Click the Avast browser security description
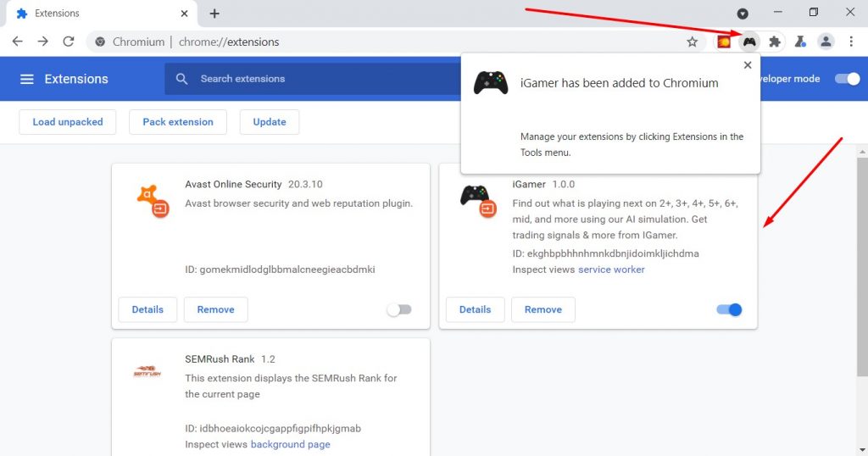 pyautogui.click(x=299, y=203)
